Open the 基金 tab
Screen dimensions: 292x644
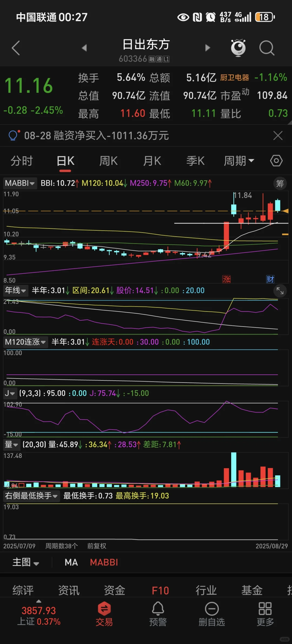click(x=252, y=591)
